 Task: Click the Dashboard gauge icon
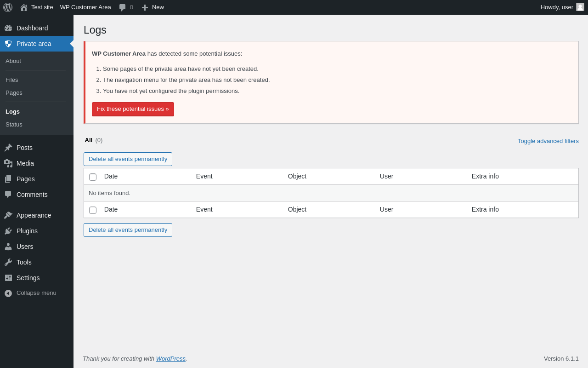pyautogui.click(x=8, y=28)
